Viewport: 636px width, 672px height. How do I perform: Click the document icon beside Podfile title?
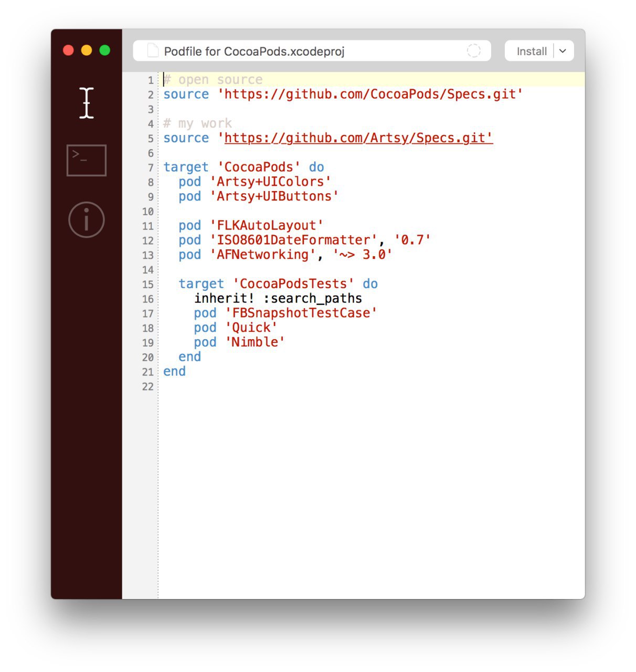click(152, 51)
